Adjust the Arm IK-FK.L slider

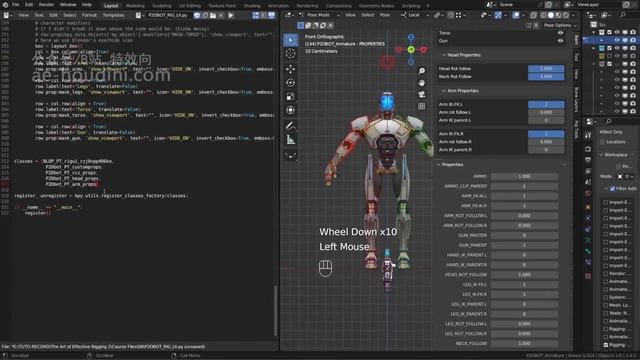pyautogui.click(x=546, y=104)
